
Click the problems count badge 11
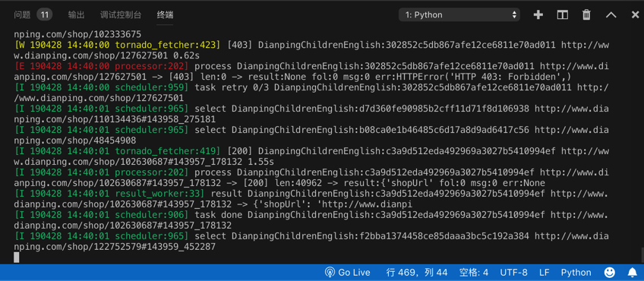[x=44, y=15]
